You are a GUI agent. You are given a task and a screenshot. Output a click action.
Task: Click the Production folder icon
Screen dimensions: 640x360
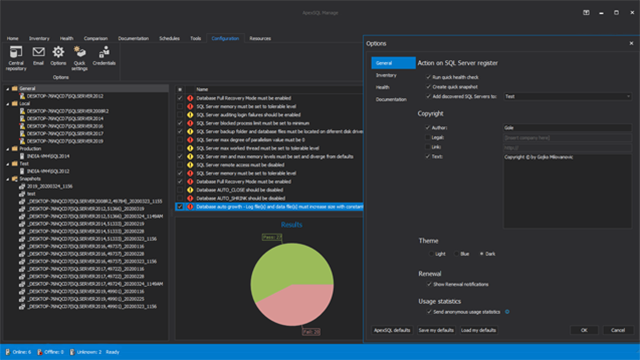[15, 149]
